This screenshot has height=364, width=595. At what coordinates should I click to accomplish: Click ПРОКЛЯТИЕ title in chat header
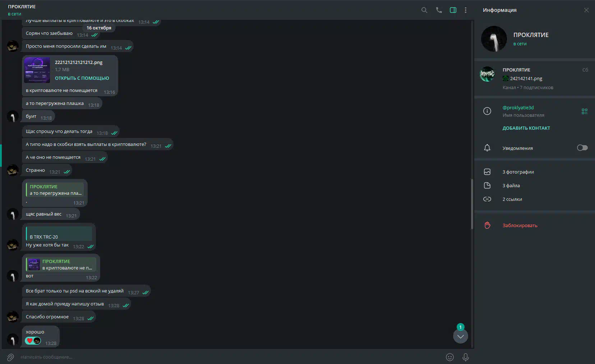(x=22, y=6)
